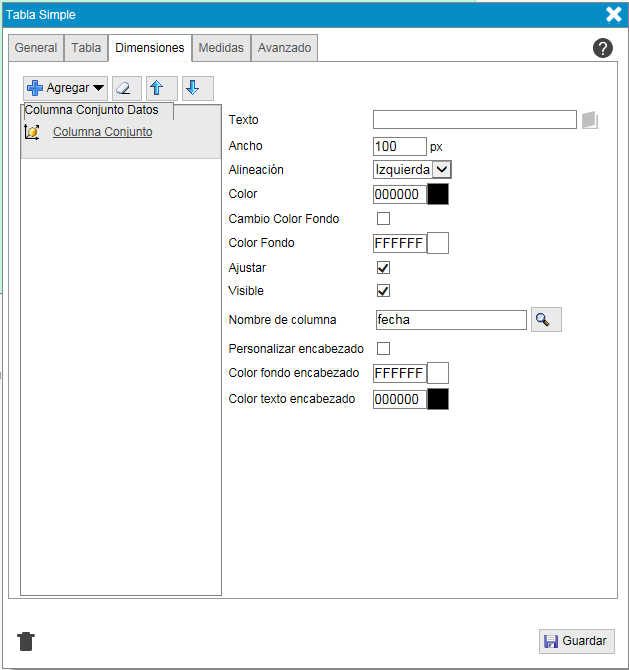Viewport: 629px width, 670px height.
Task: Enable the Cambio Color Fondo checkbox
Action: [383, 218]
